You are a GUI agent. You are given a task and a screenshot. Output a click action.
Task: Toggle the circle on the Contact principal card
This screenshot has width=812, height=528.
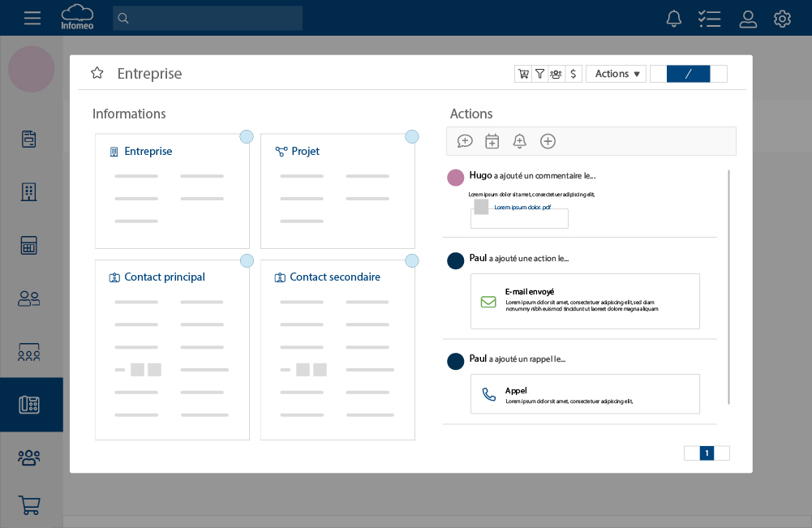[247, 261]
